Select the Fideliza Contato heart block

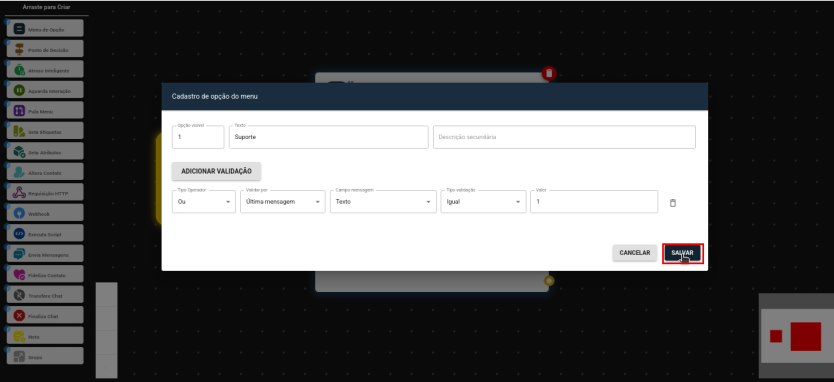point(45,275)
